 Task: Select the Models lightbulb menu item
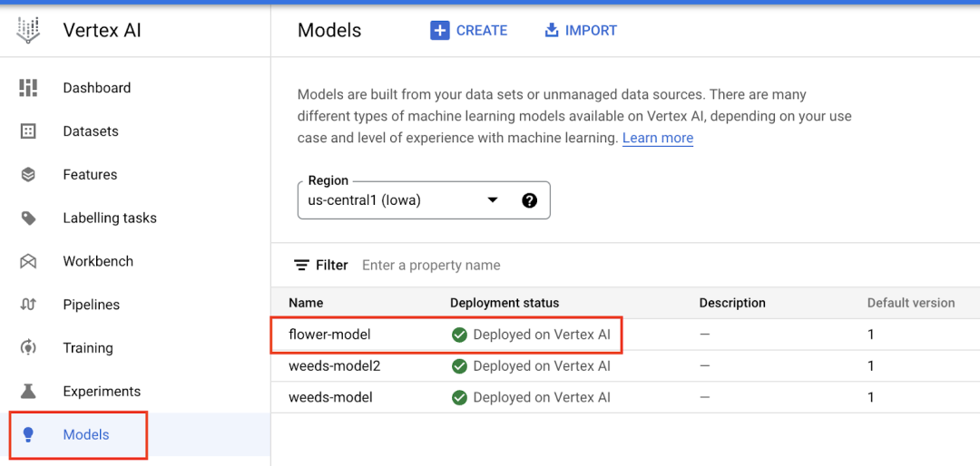[85, 435]
